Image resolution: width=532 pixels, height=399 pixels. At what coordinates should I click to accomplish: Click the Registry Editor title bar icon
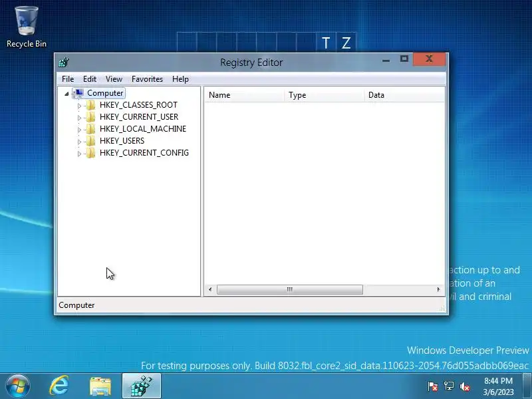[63, 62]
